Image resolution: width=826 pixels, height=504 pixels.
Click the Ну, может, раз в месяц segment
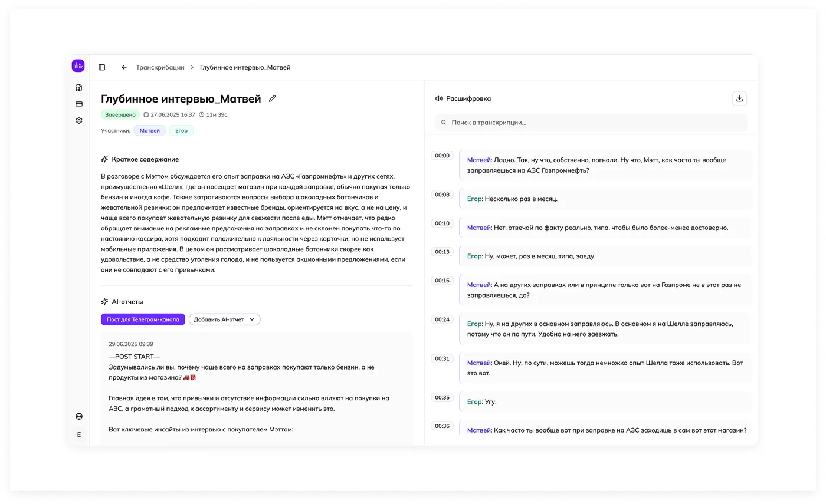[605, 256]
